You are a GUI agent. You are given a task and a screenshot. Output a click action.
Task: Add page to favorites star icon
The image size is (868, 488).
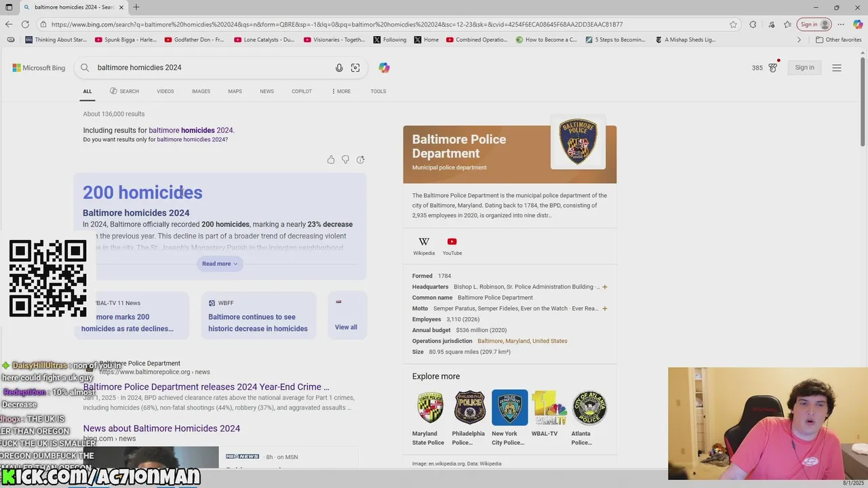click(x=733, y=24)
